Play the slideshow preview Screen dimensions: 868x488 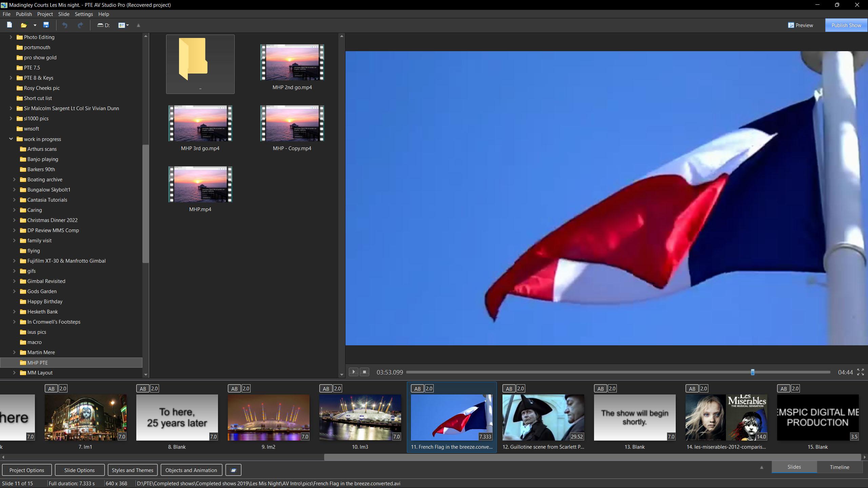353,372
